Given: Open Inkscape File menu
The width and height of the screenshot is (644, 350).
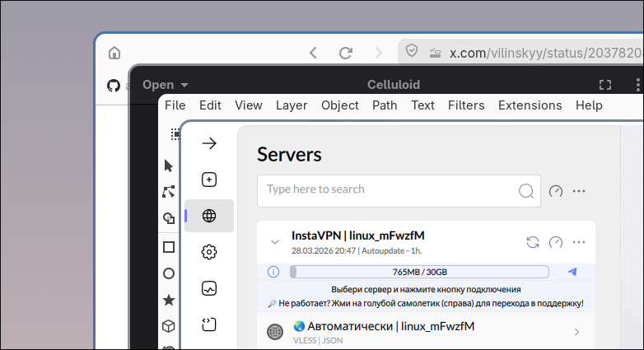Looking at the screenshot, I should click(x=175, y=105).
